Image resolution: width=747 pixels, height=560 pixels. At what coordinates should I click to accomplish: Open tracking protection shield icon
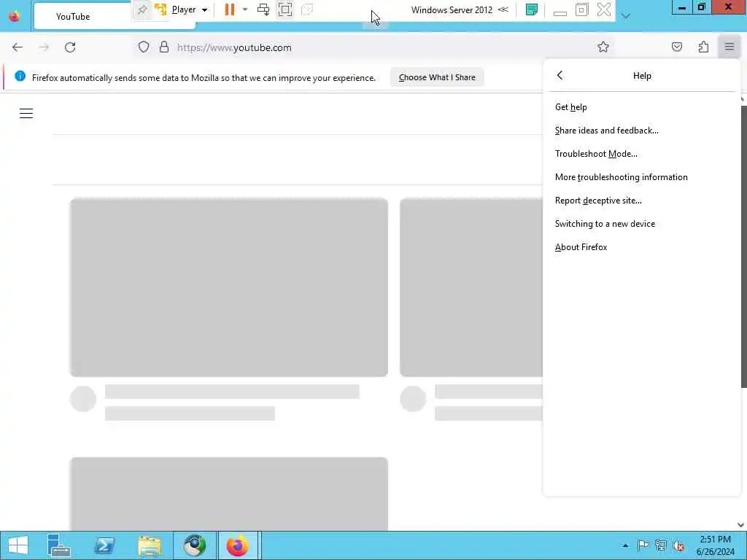(144, 47)
